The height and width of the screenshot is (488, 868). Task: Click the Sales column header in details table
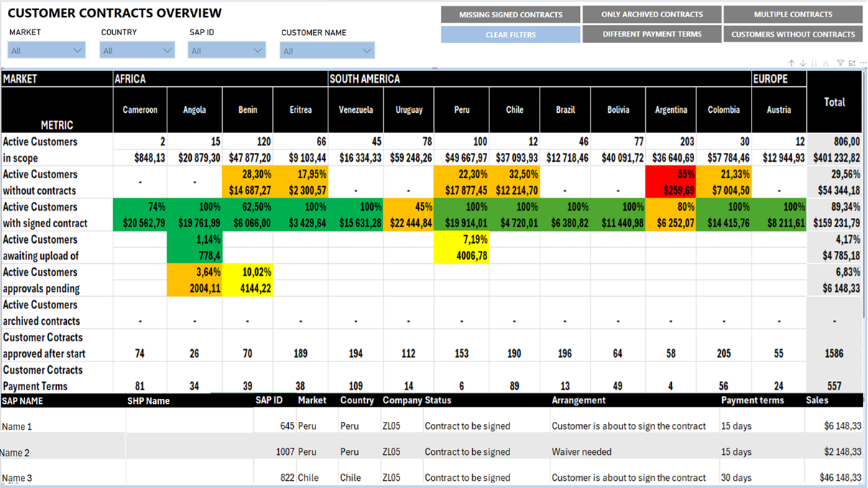817,400
